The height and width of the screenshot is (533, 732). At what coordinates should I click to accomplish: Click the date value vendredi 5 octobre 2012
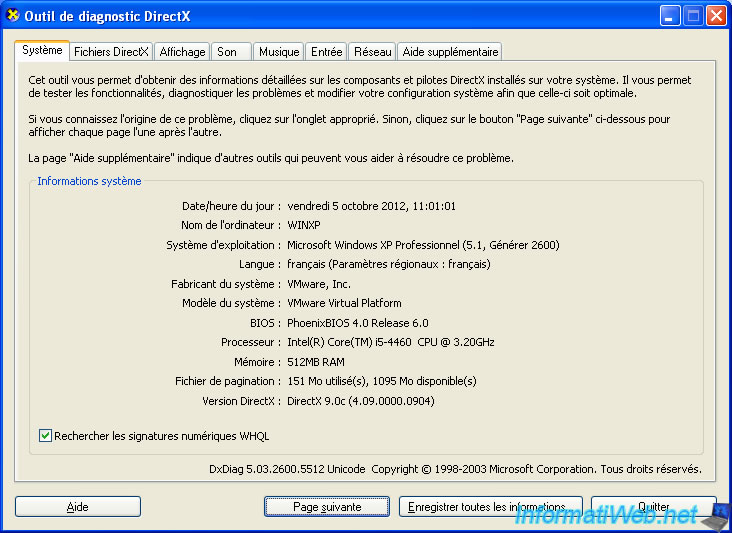pos(371,206)
